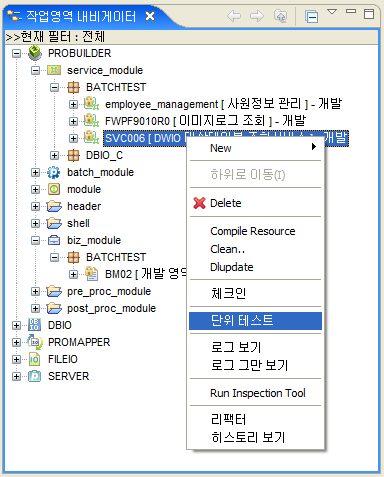This screenshot has width=384, height=477.
Task: Collapse BATCHTEST under service_module
Action: pos(54,87)
